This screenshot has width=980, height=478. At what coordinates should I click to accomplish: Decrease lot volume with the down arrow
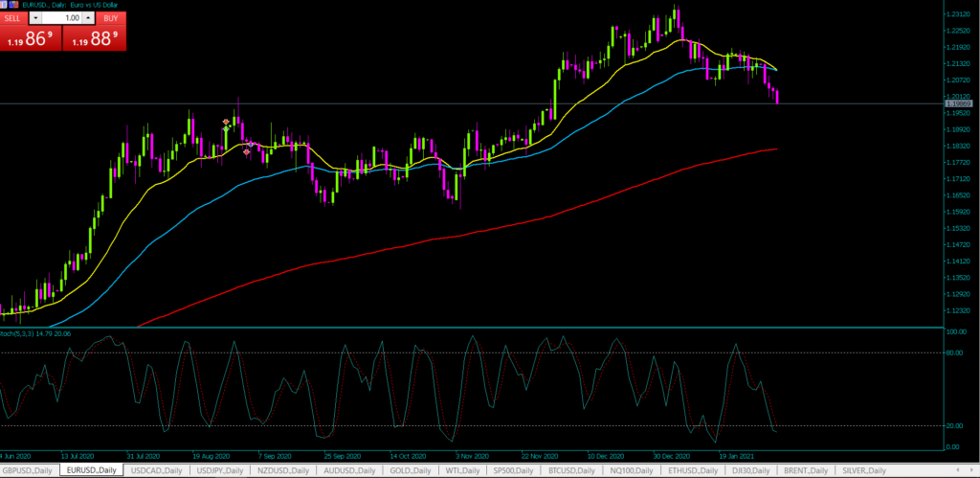35,17
